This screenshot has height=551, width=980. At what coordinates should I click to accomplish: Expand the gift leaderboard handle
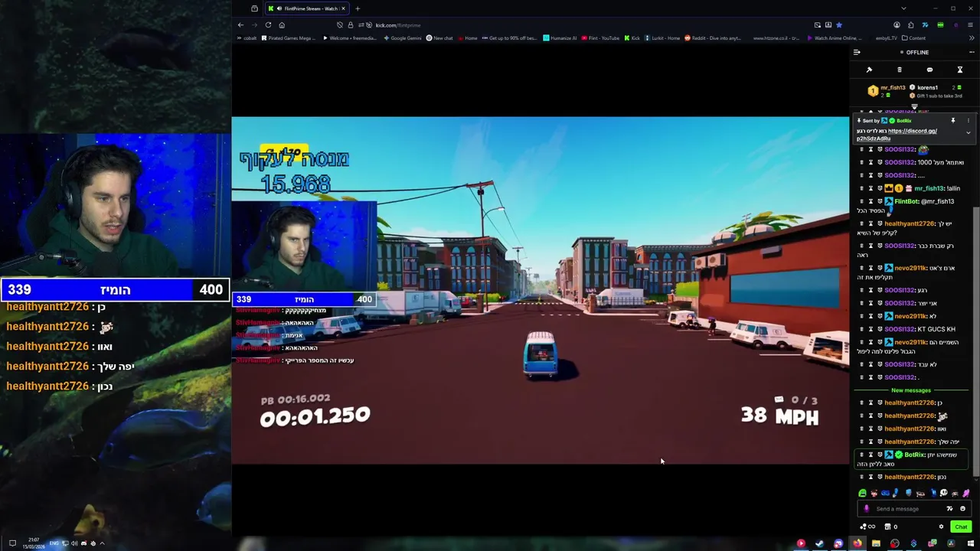pyautogui.click(x=914, y=106)
